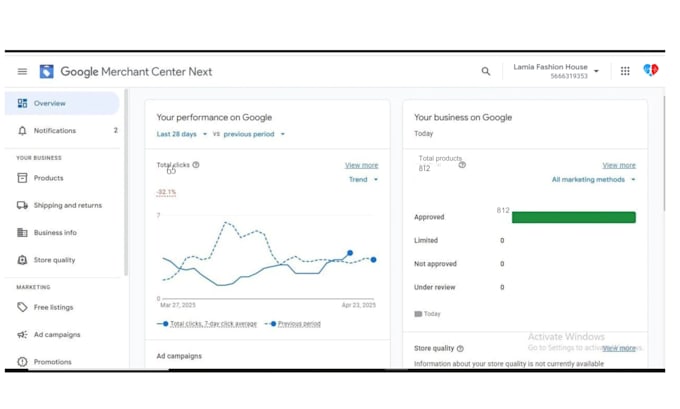Image resolution: width=680 pixels, height=409 pixels.
Task: Click the Not approved row label
Action: [x=435, y=264]
